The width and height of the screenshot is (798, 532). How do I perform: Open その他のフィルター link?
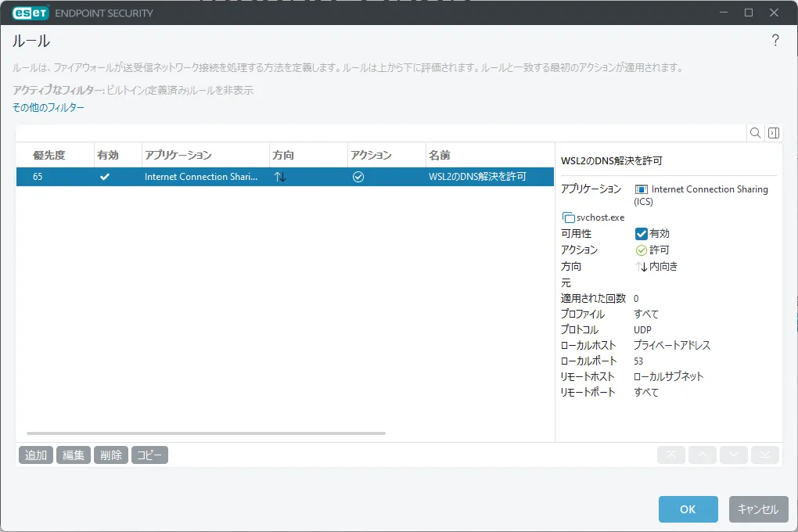[x=49, y=107]
